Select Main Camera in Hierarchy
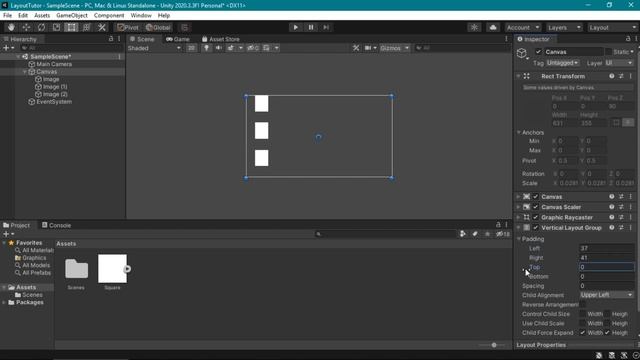Viewport: 640px width, 360px height. point(54,64)
